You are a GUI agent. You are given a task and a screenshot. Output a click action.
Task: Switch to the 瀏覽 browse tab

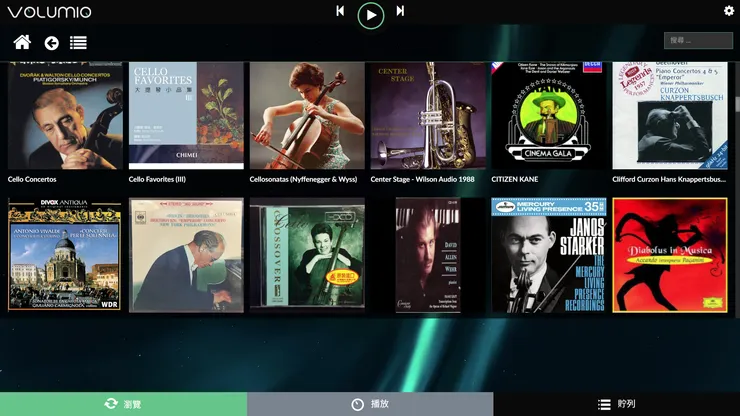pyautogui.click(x=123, y=404)
